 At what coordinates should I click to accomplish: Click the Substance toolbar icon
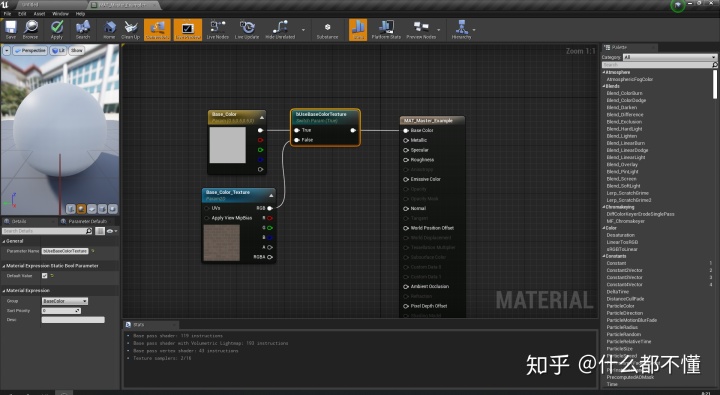coord(327,29)
